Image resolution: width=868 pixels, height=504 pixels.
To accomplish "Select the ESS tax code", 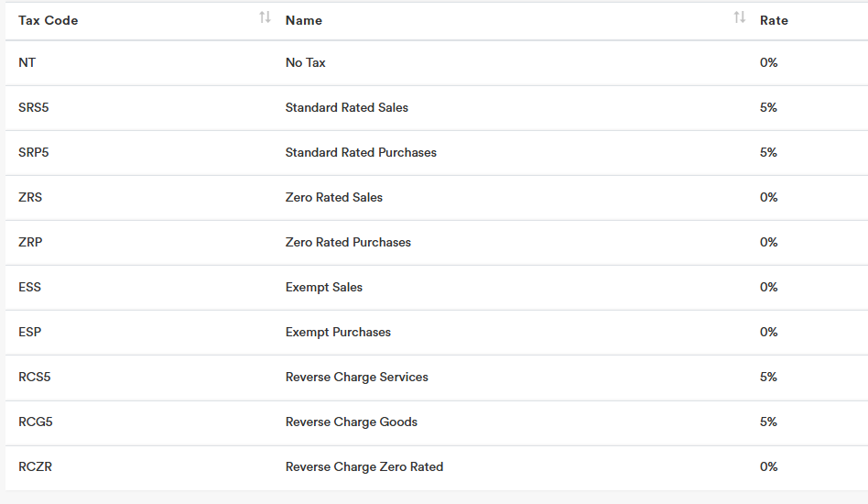I will point(30,288).
